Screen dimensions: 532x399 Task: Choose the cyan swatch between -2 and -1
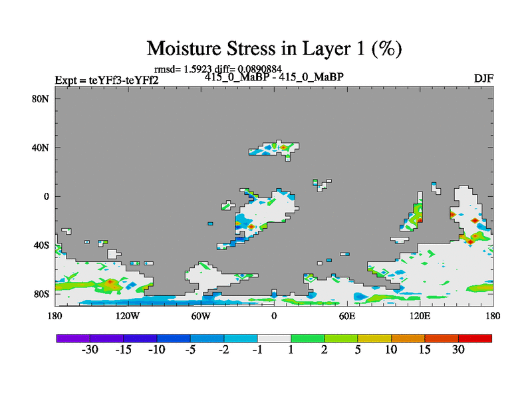[x=241, y=338]
